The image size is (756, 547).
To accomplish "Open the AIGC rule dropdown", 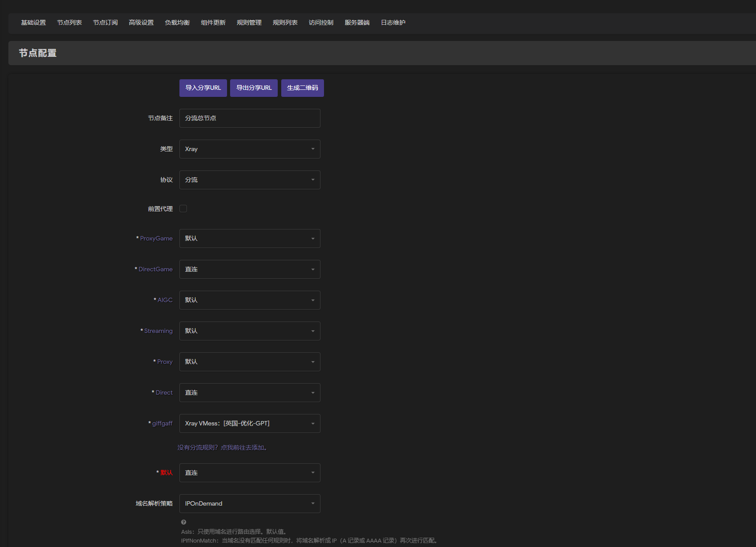I will click(x=250, y=300).
